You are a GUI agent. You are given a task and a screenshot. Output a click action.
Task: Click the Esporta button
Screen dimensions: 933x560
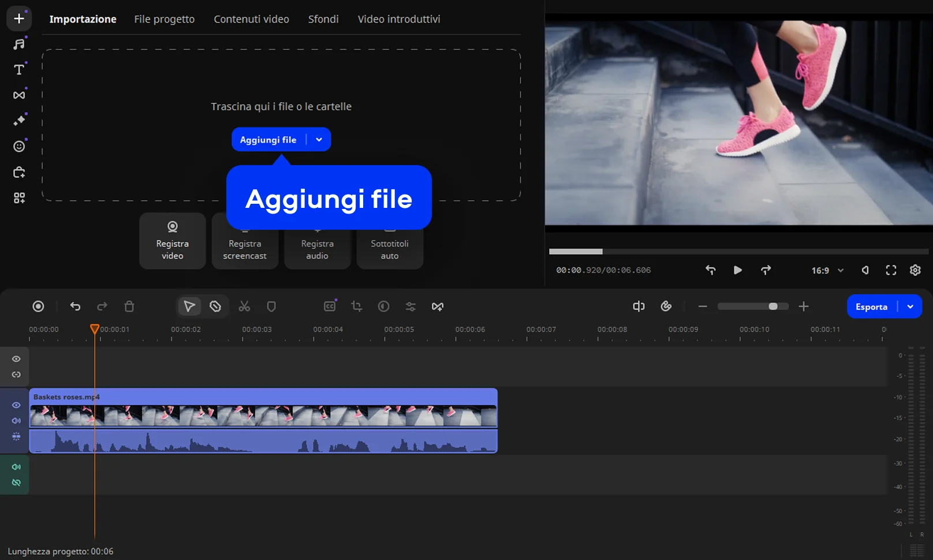[x=871, y=307]
